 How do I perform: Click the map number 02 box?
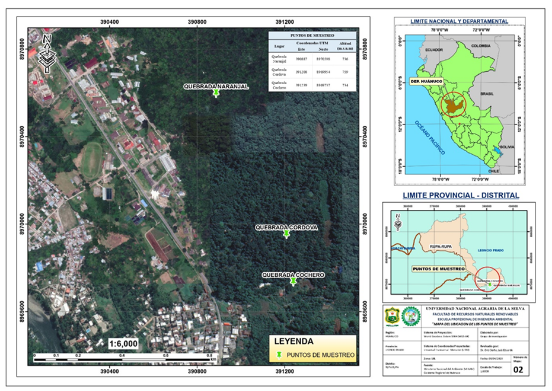518,370
